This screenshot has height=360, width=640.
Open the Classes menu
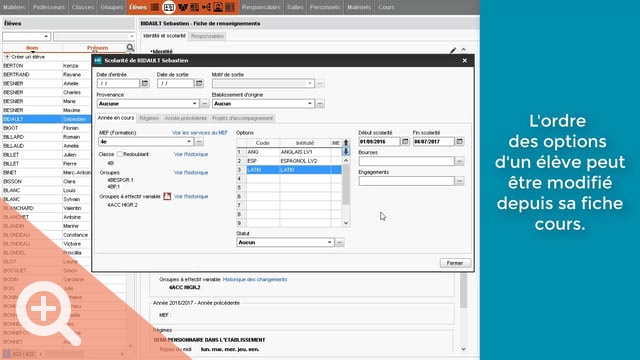pos(83,7)
